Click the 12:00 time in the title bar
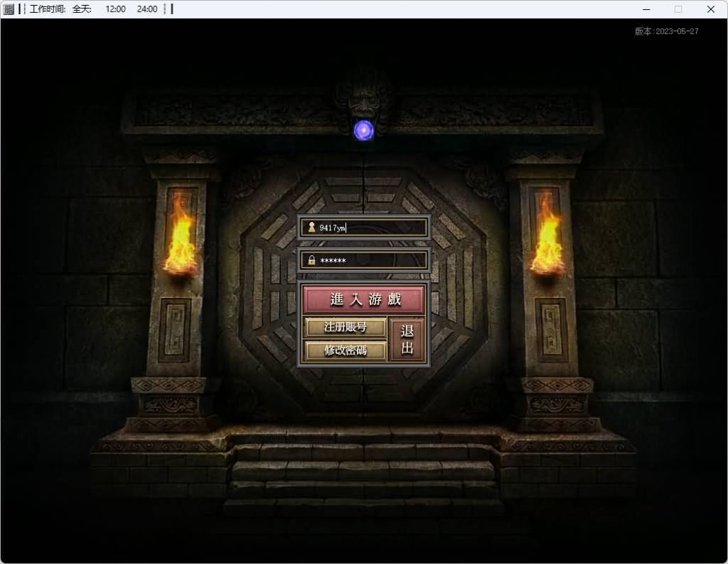The width and height of the screenshot is (728, 564). [115, 9]
